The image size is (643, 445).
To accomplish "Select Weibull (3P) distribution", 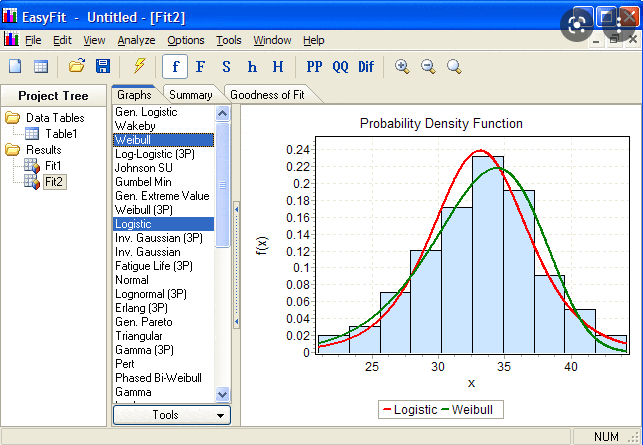I will tap(163, 210).
